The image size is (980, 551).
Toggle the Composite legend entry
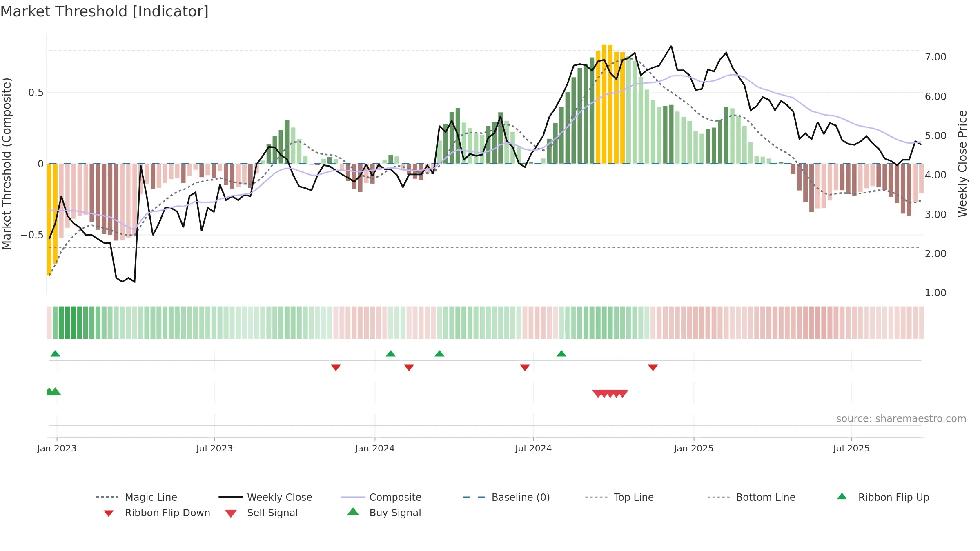pyautogui.click(x=381, y=497)
